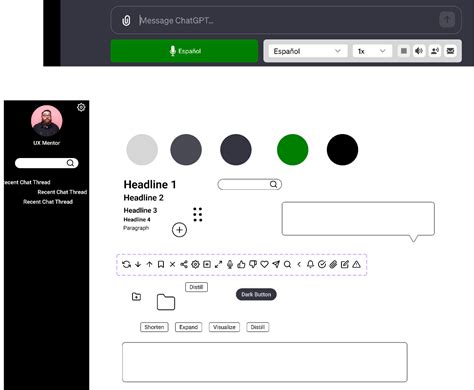Viewport: 474px width, 390px height.
Task: Click the share nodes icon in icon row
Action: pos(184,265)
